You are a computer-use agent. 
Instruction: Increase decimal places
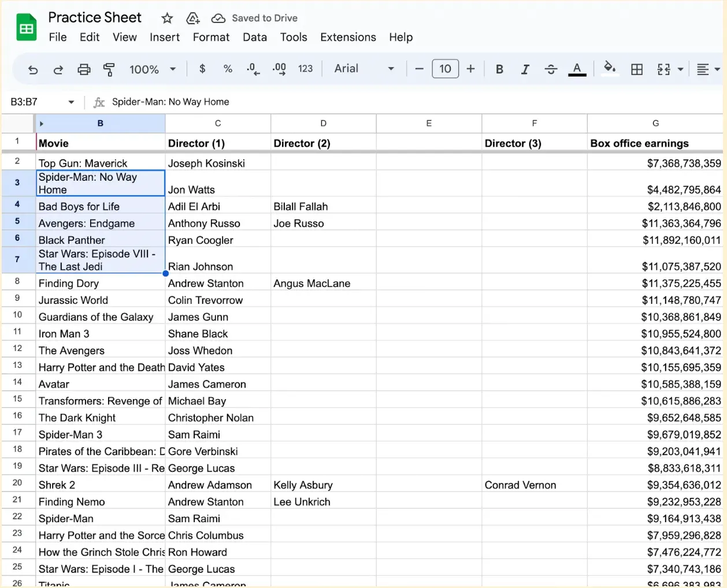[279, 69]
